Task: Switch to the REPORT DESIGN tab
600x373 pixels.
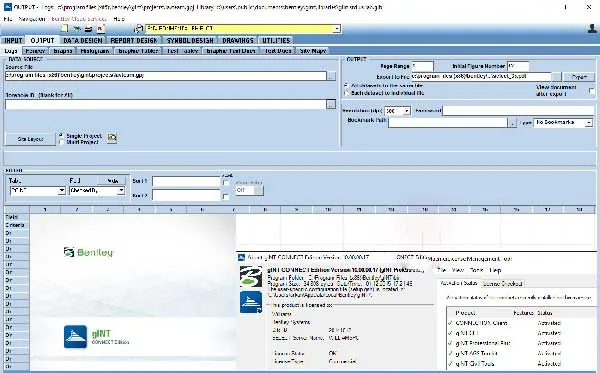Action: [134, 40]
